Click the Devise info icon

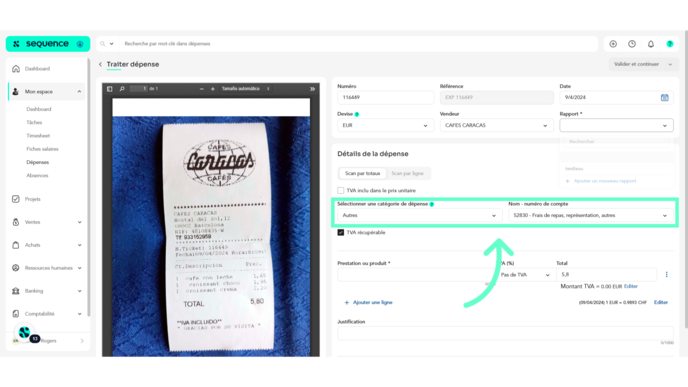(x=357, y=114)
